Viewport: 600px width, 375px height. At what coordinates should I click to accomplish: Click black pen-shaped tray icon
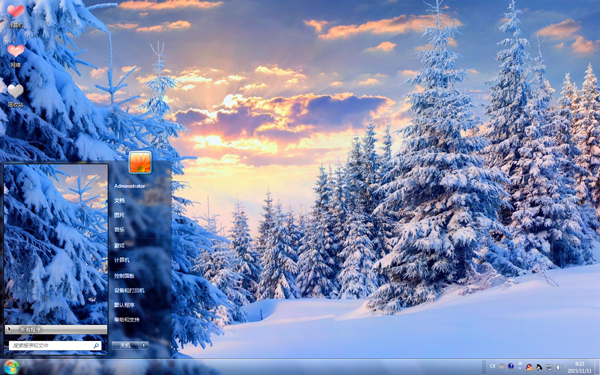[x=539, y=367]
